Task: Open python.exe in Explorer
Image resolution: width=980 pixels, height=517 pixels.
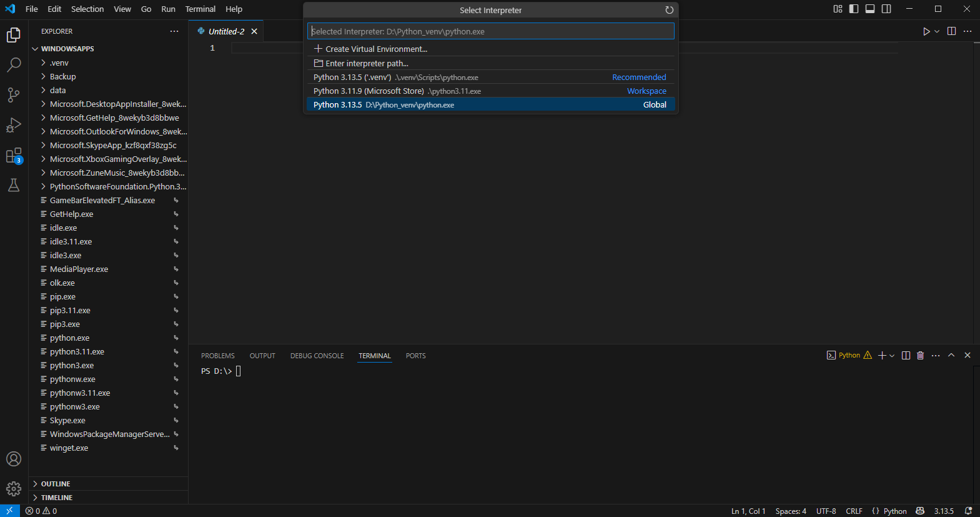Action: tap(109, 338)
